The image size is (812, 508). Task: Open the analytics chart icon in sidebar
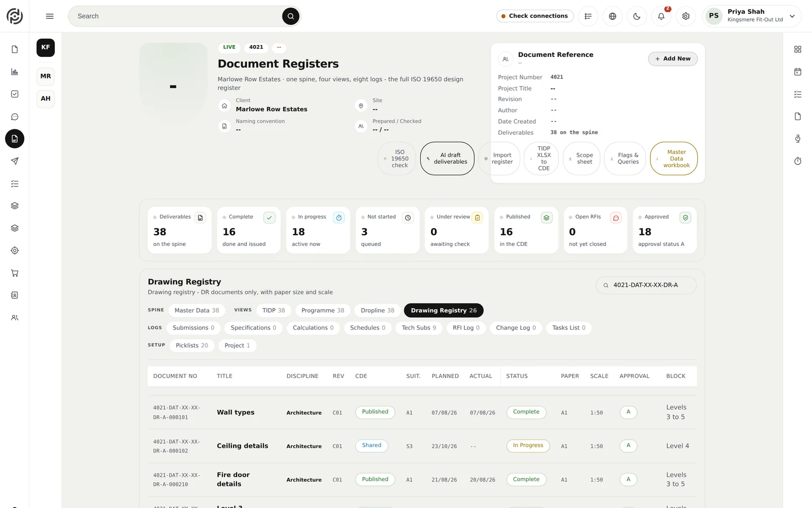tap(15, 72)
